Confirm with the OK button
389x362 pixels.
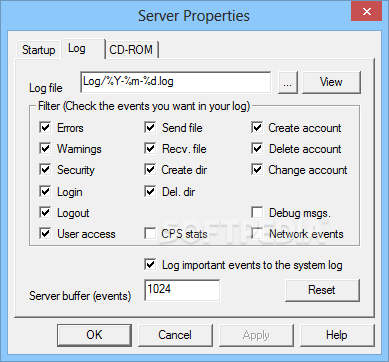click(94, 335)
